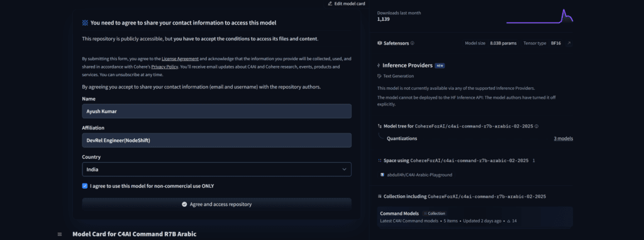Click the Model Card for C4AI Command R7B Arabic heading
The width and height of the screenshot is (644, 240).
[x=135, y=234]
